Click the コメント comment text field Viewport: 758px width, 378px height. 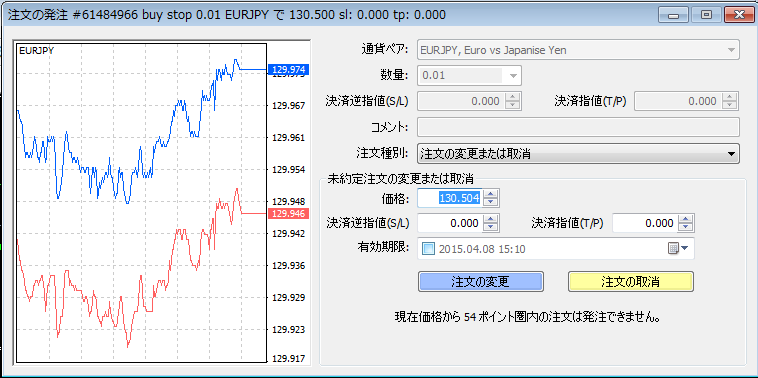[578, 128]
